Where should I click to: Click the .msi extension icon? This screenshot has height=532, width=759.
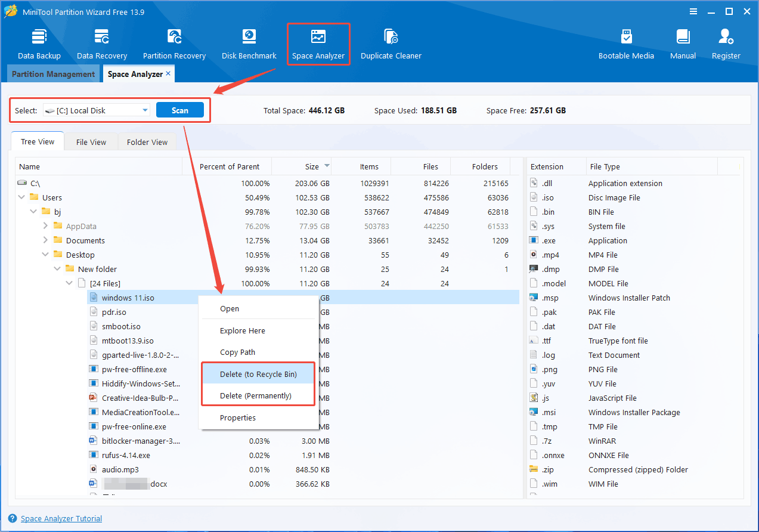(x=534, y=412)
